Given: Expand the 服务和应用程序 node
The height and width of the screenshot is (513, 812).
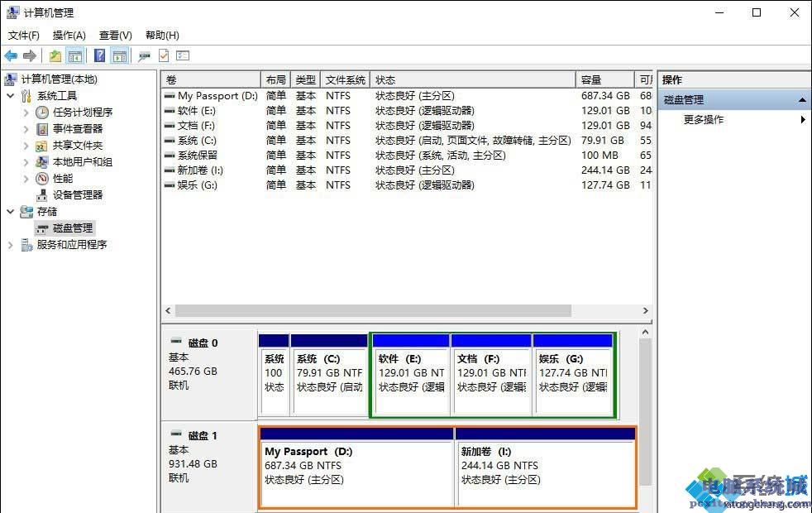Looking at the screenshot, I should (11, 245).
